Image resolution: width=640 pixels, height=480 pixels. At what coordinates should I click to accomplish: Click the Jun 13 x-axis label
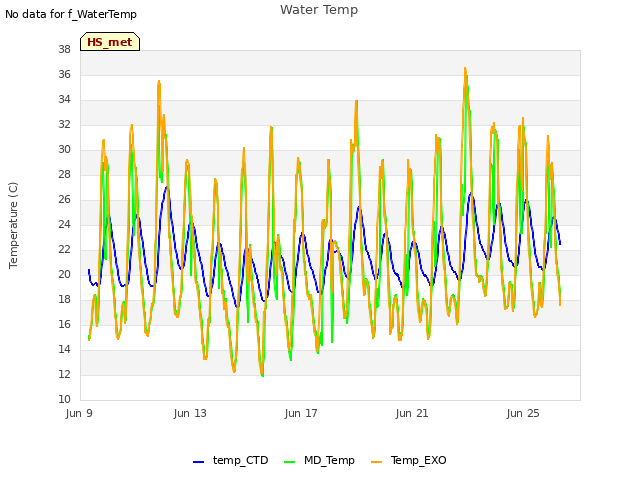pyautogui.click(x=190, y=413)
